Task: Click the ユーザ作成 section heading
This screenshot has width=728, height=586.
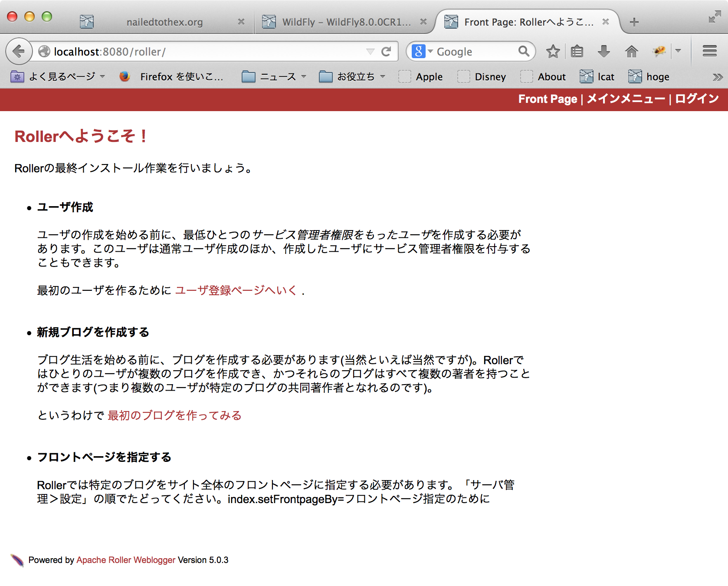Action: click(65, 207)
